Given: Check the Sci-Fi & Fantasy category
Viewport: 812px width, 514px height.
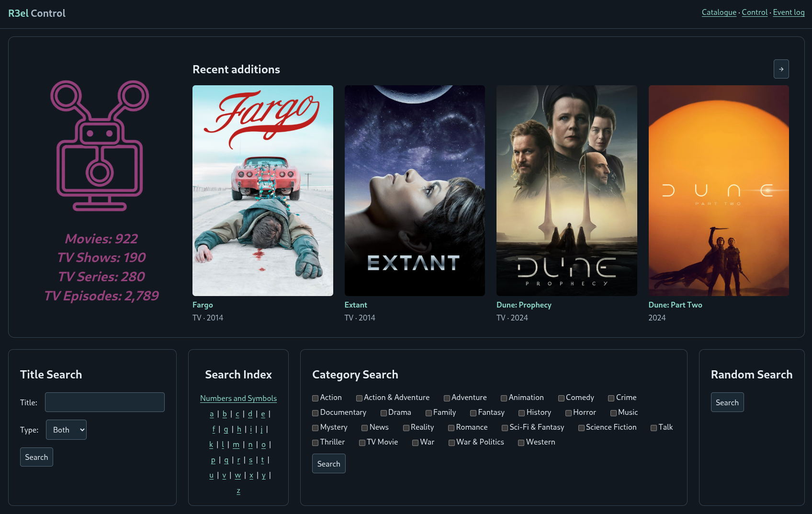Looking at the screenshot, I should [x=505, y=428].
